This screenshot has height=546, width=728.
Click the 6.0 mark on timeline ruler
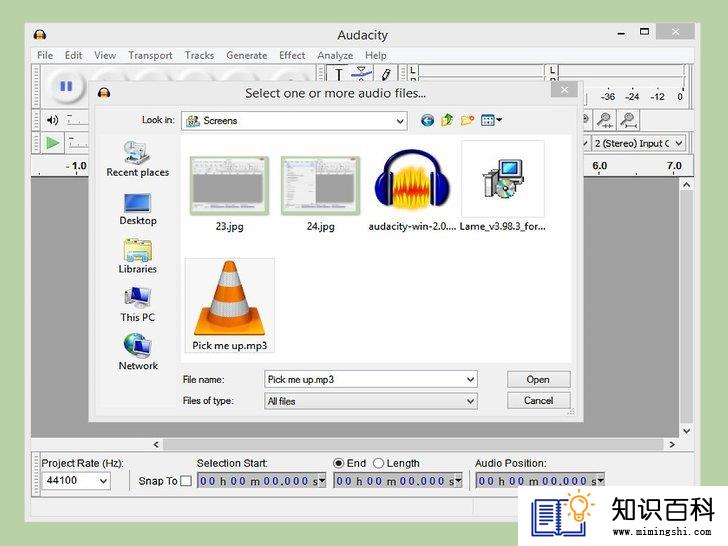pos(599,166)
